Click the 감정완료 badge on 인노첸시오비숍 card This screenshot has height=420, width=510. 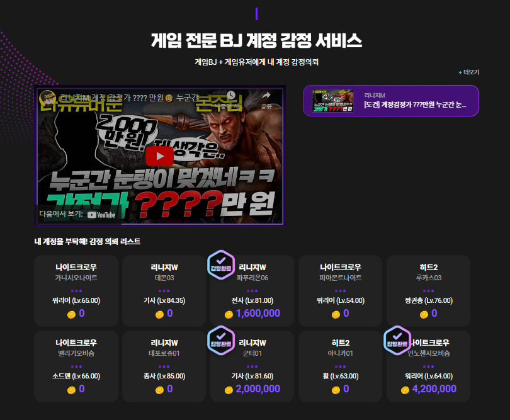(x=397, y=340)
